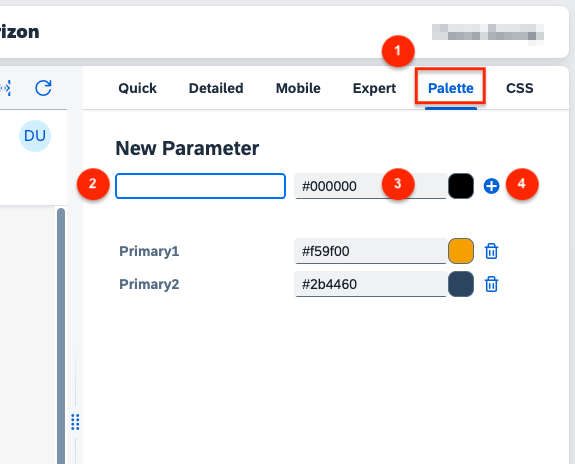
Task: Click the refresh preview icon
Action: (x=43, y=88)
